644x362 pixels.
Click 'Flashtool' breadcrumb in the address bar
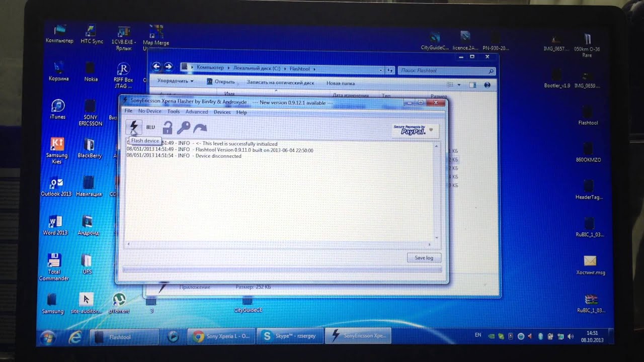point(300,68)
